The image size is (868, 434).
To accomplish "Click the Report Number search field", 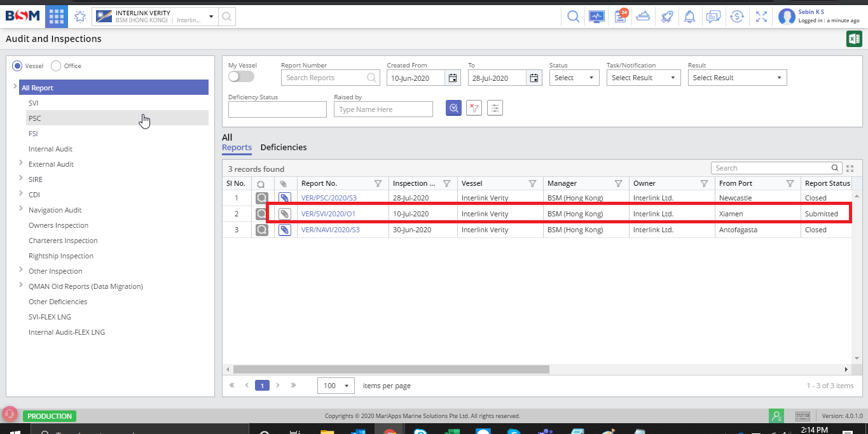I will (324, 78).
